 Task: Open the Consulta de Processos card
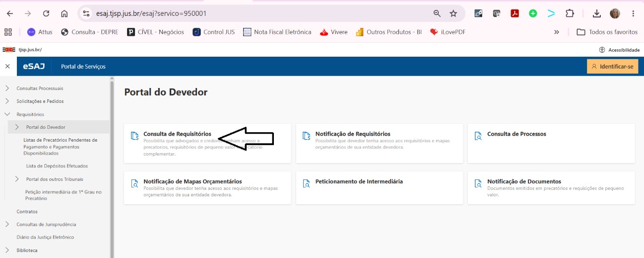tap(551, 143)
